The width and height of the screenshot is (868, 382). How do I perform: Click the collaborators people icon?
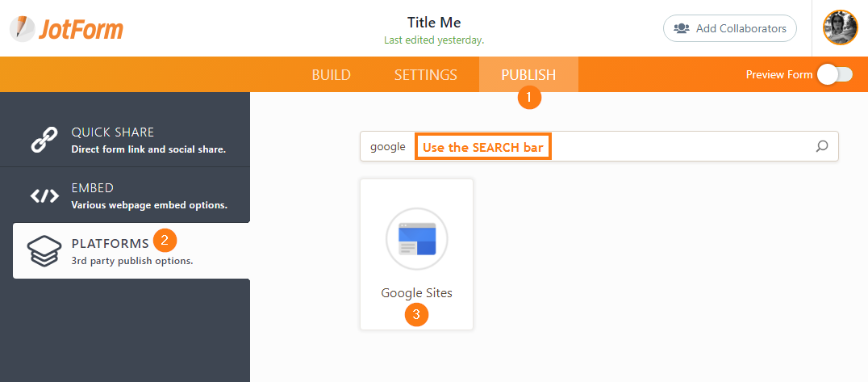pos(682,28)
